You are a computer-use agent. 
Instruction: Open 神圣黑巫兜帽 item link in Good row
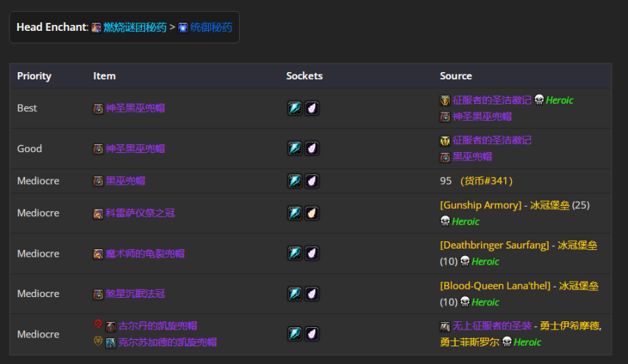[135, 149]
